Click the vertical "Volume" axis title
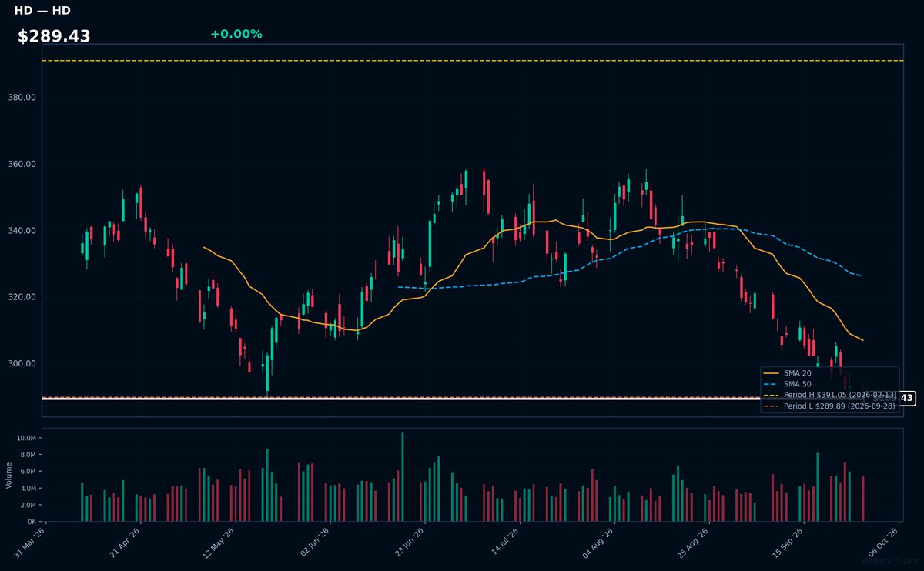Screen dimensions: 924x571 8,475
